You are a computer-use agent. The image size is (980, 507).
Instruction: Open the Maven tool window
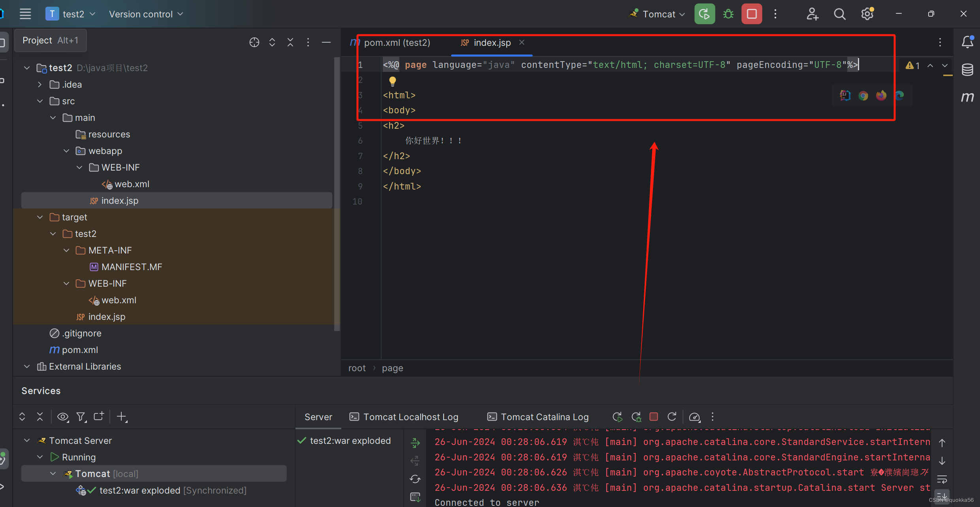pos(967,97)
